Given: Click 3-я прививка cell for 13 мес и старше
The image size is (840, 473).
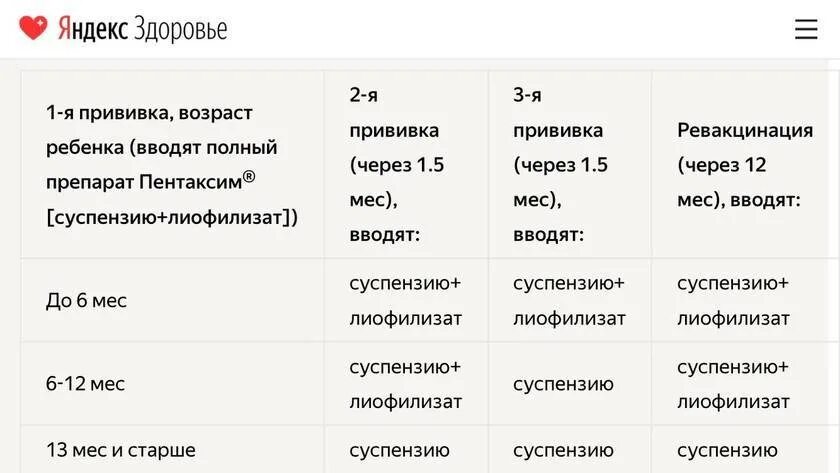Looking at the screenshot, I should (x=570, y=449).
